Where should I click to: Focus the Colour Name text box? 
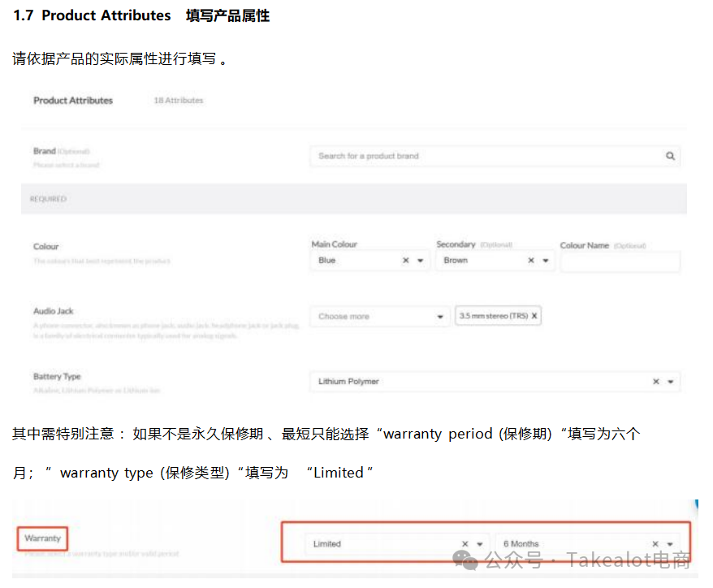[x=620, y=262]
